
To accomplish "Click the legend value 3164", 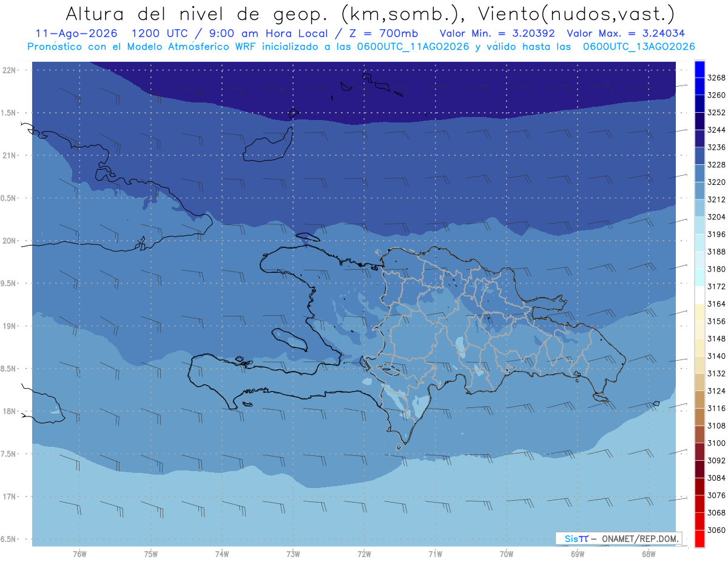I will coord(716,304).
